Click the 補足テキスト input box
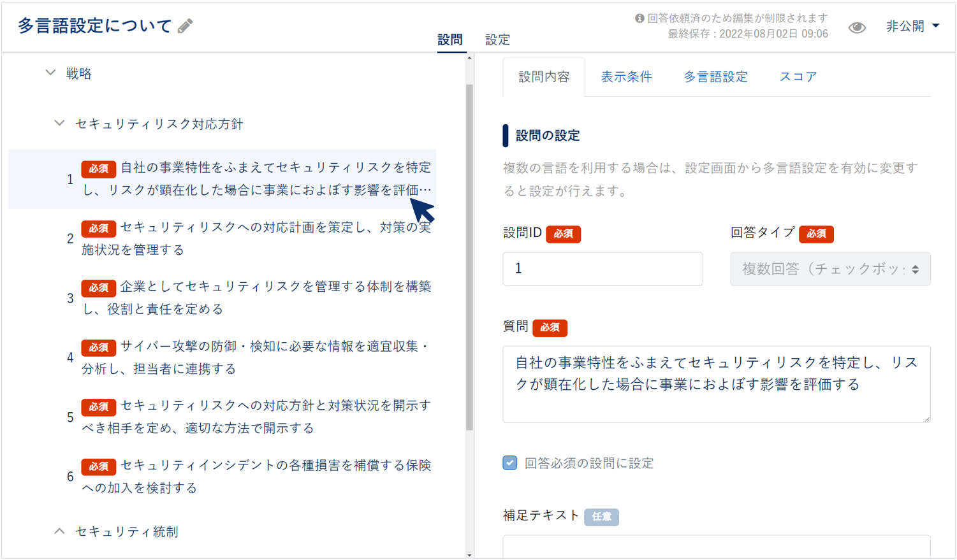Screen dimensions: 957x560 (x=717, y=546)
